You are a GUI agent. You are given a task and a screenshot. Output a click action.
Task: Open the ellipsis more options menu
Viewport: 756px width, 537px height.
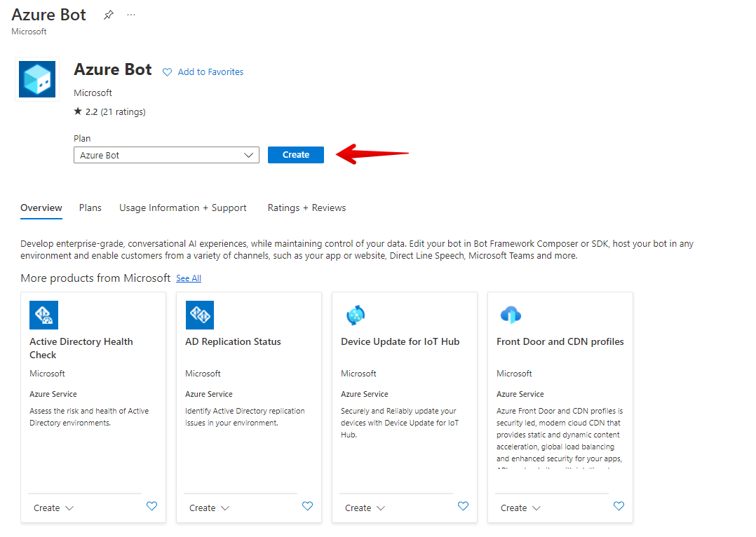click(131, 15)
